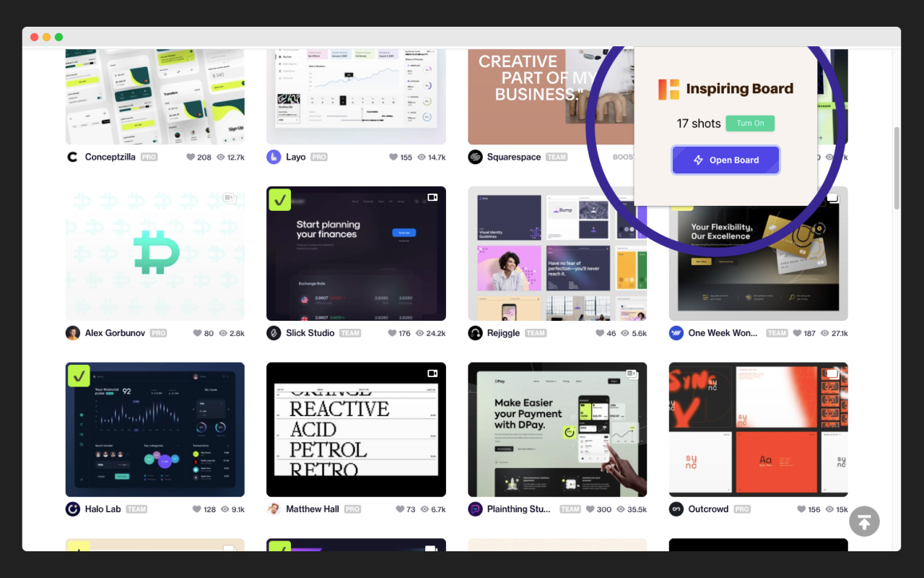Open the Squarespace profile link
The width and height of the screenshot is (924, 578).
point(514,157)
